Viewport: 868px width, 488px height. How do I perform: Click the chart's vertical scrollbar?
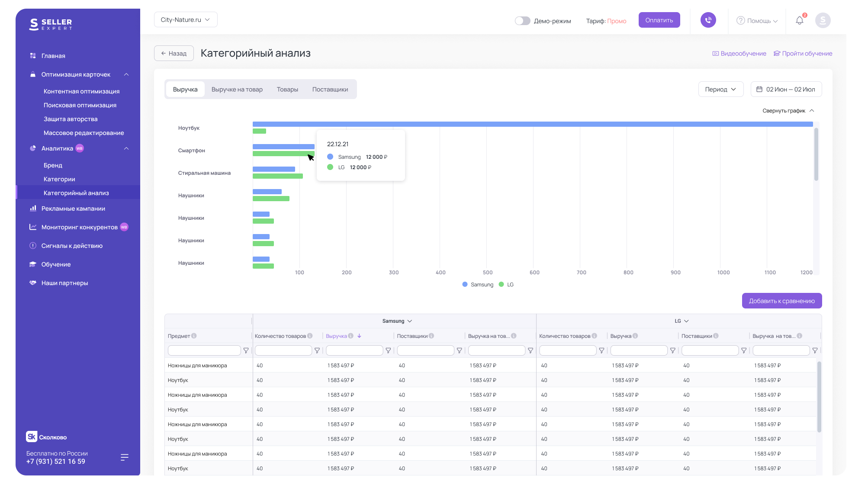coord(816,154)
